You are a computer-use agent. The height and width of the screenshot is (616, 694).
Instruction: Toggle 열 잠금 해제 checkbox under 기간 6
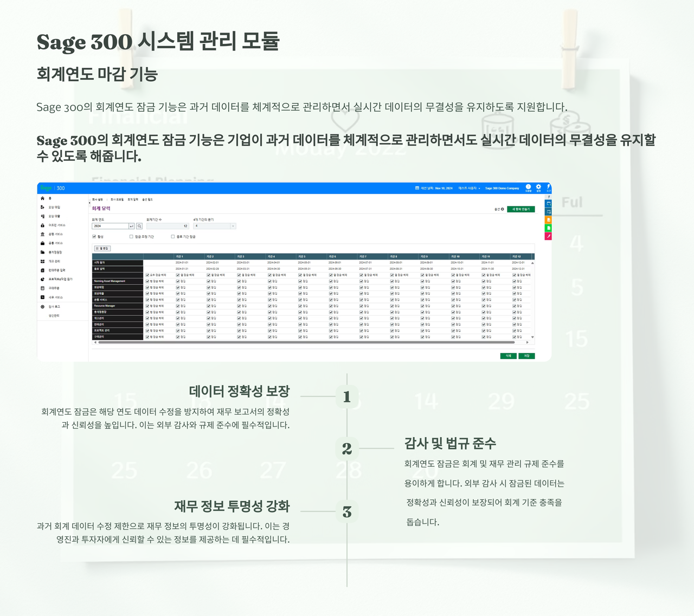point(331,275)
